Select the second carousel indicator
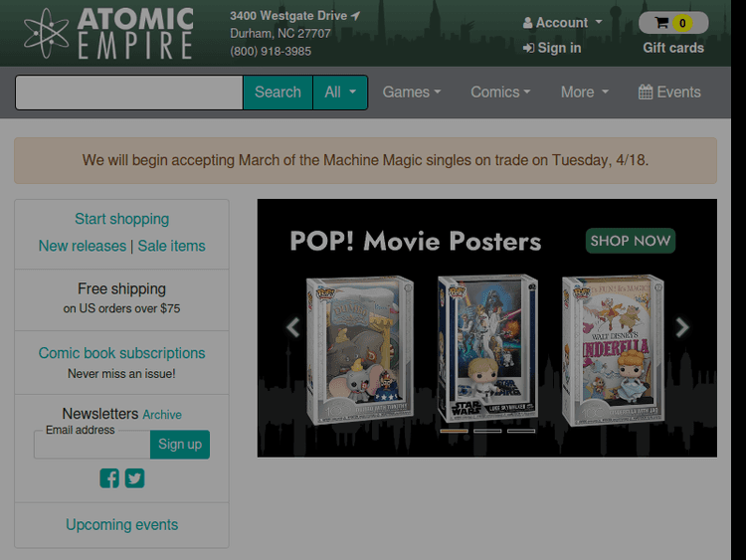746x560 pixels. point(487,431)
